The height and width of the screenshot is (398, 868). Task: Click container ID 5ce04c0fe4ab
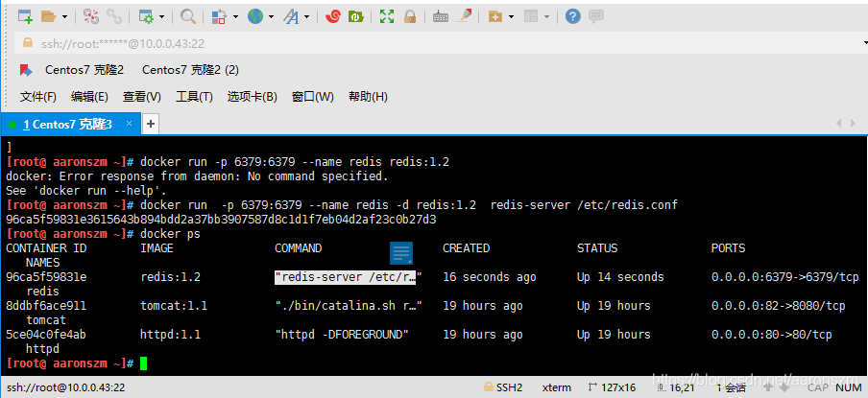pyautogui.click(x=46, y=335)
